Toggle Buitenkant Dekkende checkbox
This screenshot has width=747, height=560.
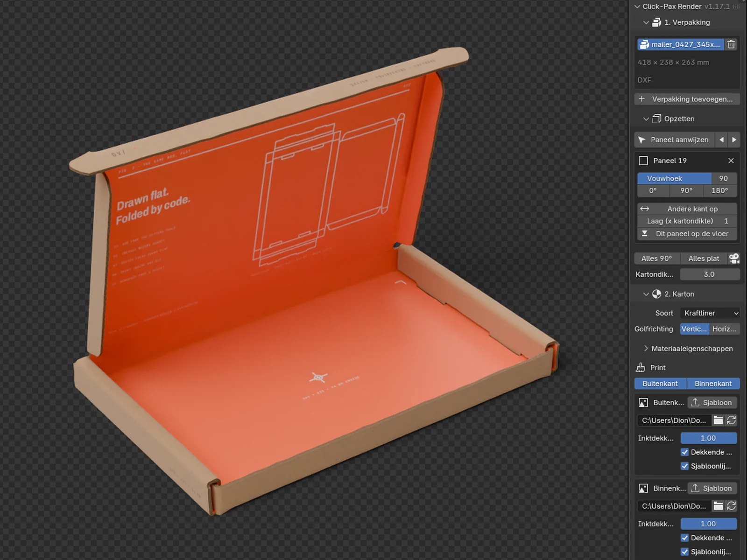point(685,452)
